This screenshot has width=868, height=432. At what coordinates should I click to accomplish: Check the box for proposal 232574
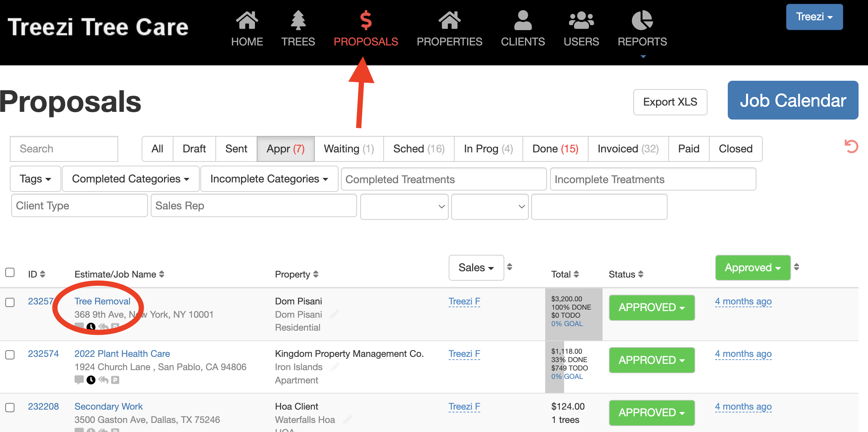(10, 355)
